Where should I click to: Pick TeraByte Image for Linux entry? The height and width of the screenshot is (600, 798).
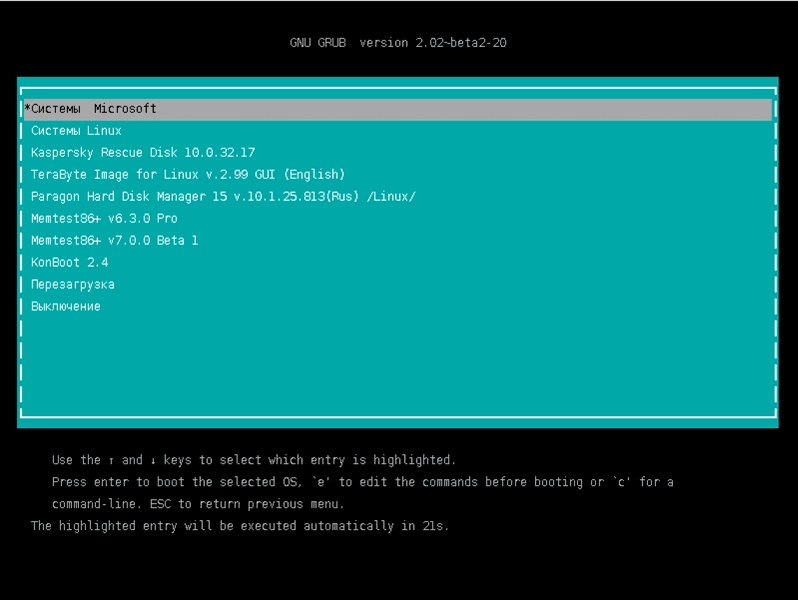pyautogui.click(x=188, y=175)
